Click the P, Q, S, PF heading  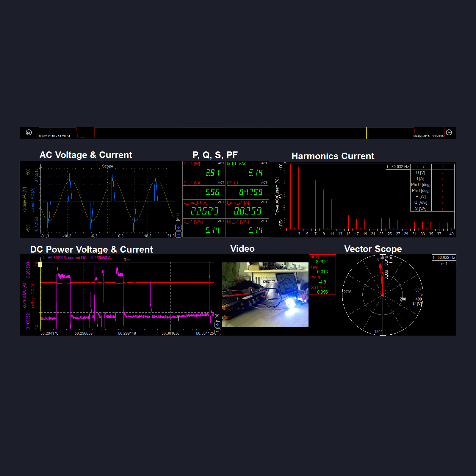pos(215,155)
